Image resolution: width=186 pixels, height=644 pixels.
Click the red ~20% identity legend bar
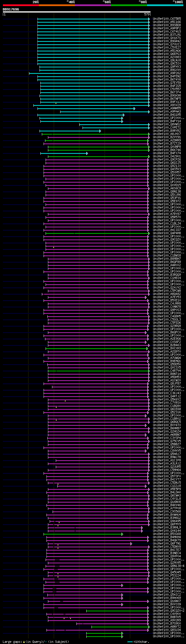[x=21, y=5]
